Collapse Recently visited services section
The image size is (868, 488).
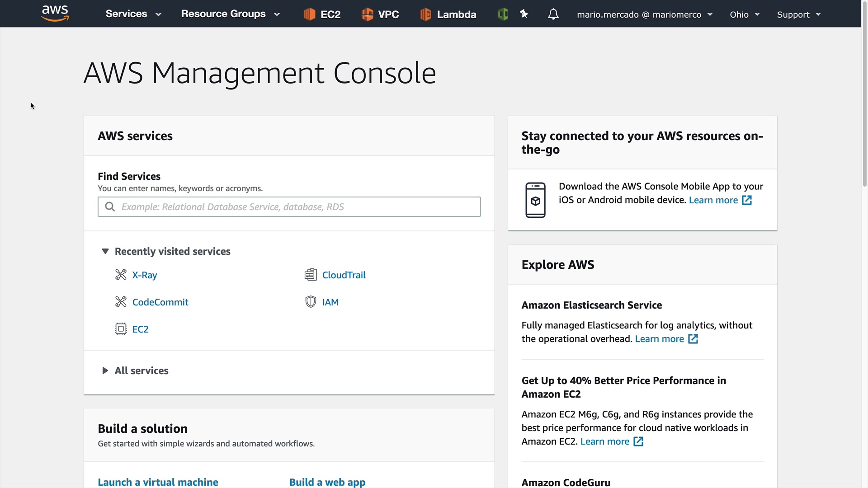pyautogui.click(x=105, y=251)
